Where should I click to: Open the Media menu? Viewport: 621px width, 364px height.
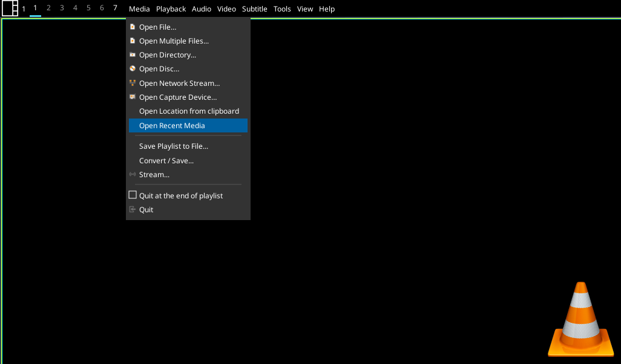(x=139, y=8)
